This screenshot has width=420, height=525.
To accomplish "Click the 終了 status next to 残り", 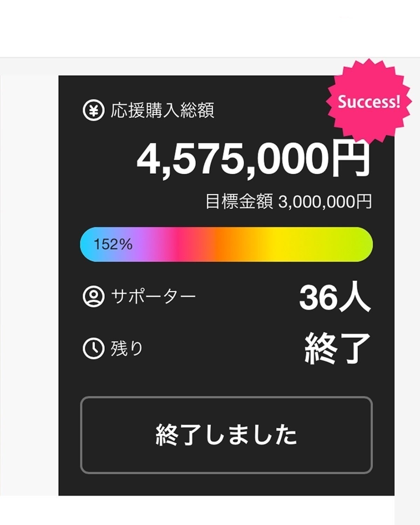I will pyautogui.click(x=337, y=349).
